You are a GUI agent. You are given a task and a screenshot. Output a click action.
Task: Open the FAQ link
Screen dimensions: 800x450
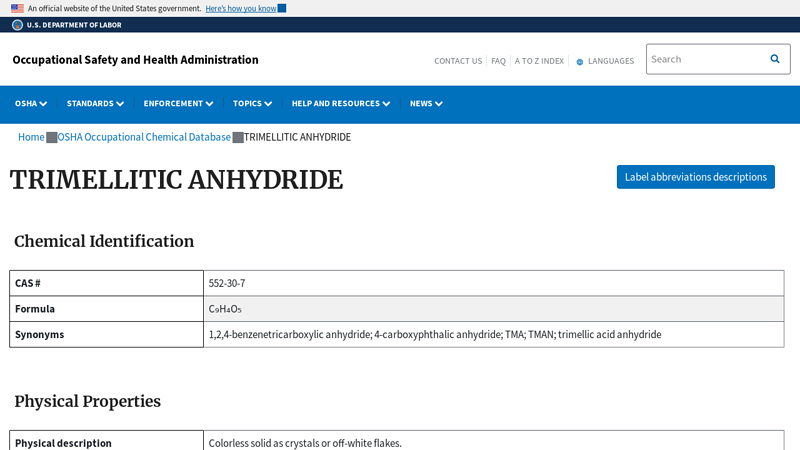tap(498, 61)
